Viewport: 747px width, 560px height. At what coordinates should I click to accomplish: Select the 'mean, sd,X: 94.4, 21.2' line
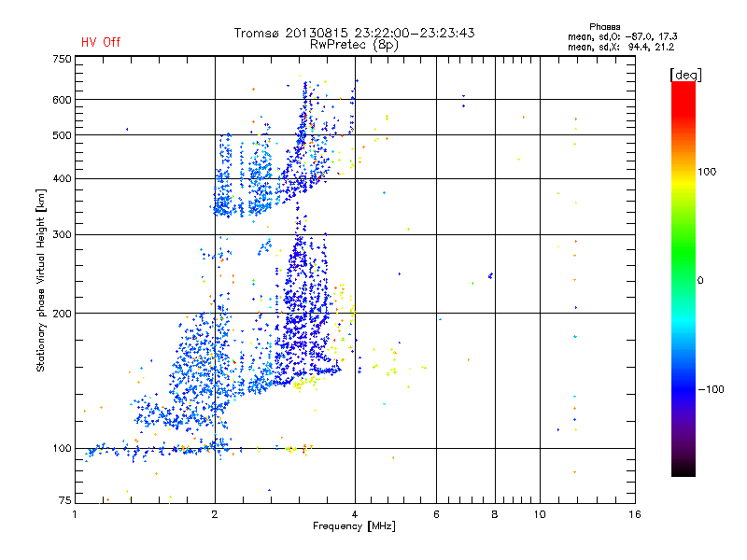click(621, 48)
